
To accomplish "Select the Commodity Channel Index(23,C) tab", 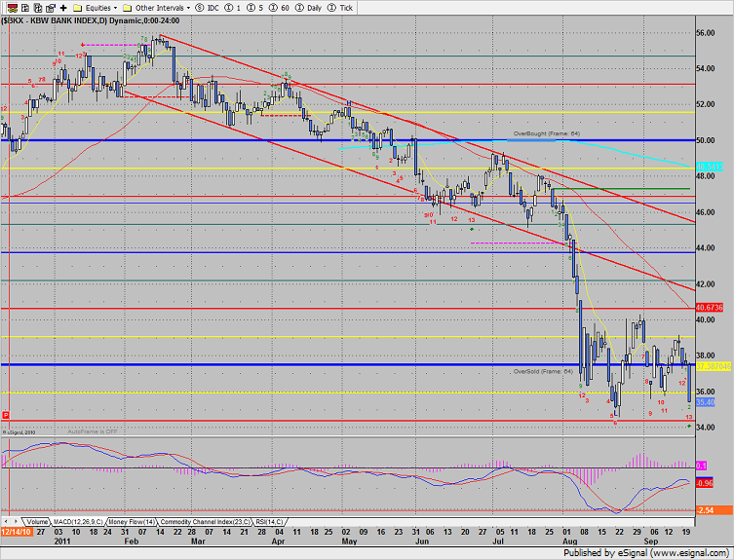I will 206,522.
